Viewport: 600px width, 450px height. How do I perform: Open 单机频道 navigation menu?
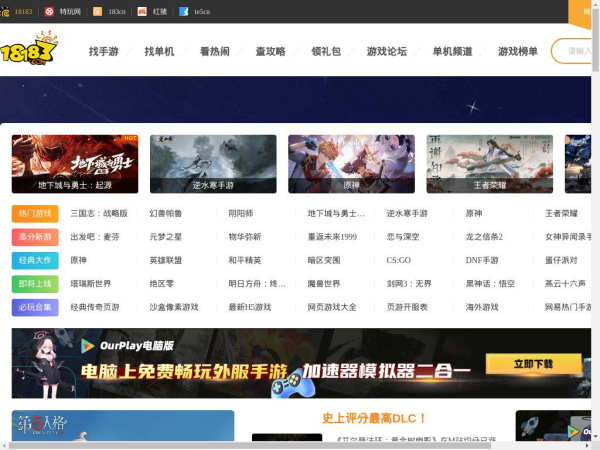click(x=452, y=51)
